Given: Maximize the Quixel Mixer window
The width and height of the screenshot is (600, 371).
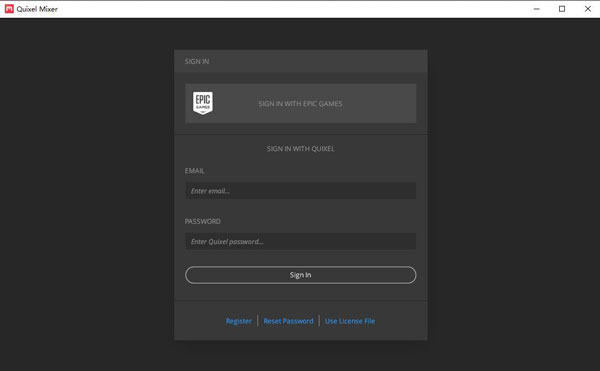Looking at the screenshot, I should tap(562, 9).
